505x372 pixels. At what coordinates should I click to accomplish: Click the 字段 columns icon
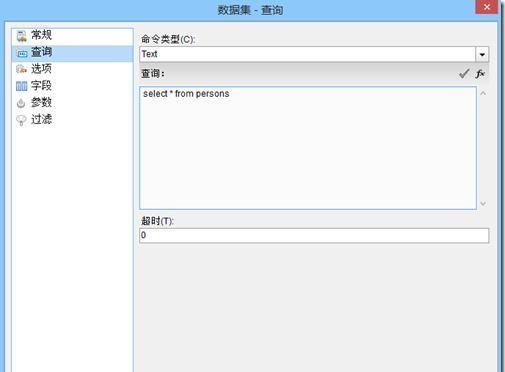coord(22,86)
